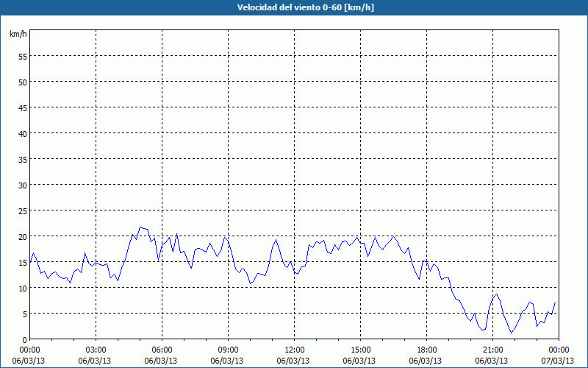Select the 15 y-axis label
The image size is (588, 368).
(23, 263)
